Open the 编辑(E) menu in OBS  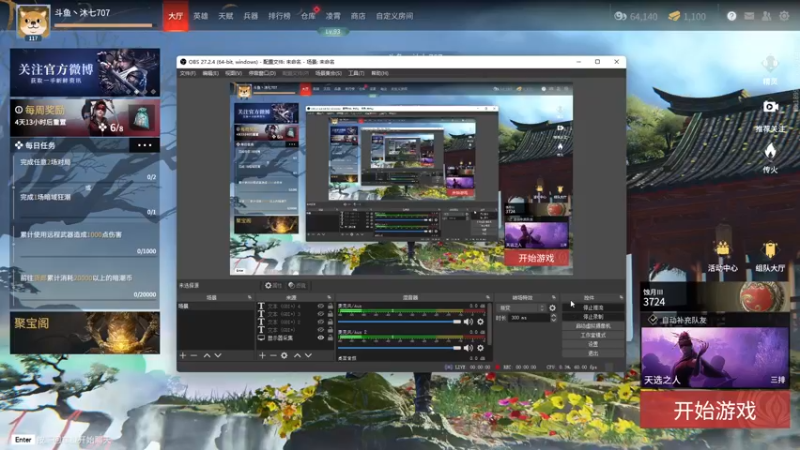[x=210, y=73]
